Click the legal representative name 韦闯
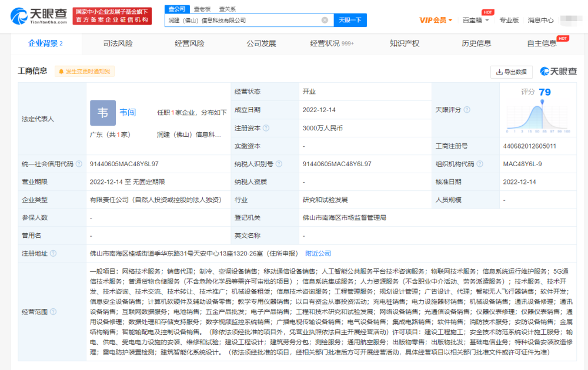The image size is (588, 370). pyautogui.click(x=128, y=112)
